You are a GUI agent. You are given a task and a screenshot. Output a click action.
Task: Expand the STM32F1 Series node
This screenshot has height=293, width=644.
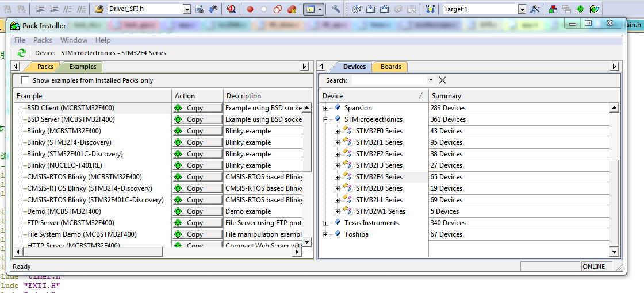coord(337,142)
